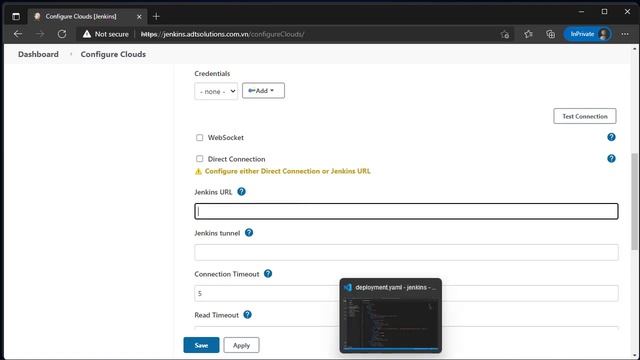This screenshot has height=360, width=640.
Task: Open the deployment.yaml VS Code preview thumbnail
Action: [391, 316]
